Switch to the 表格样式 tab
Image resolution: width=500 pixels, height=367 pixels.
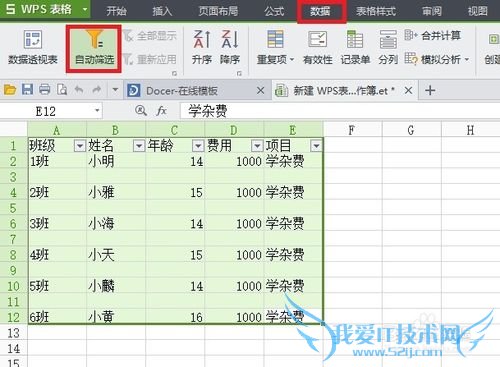[x=376, y=11]
